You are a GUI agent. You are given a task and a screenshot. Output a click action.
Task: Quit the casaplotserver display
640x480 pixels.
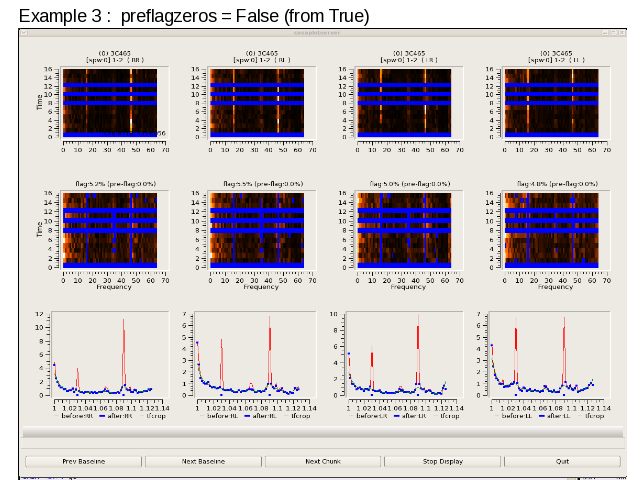(562, 461)
